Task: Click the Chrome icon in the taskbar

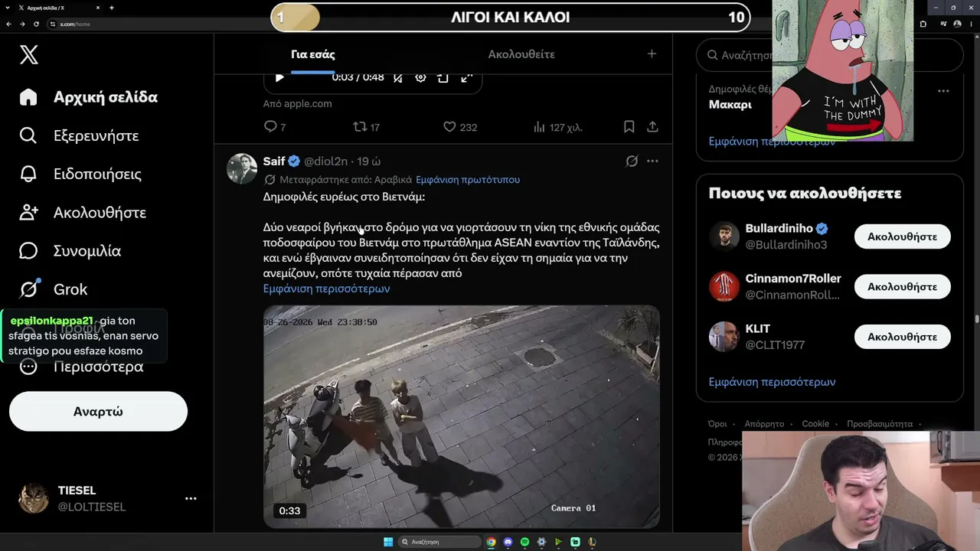Action: point(491,542)
